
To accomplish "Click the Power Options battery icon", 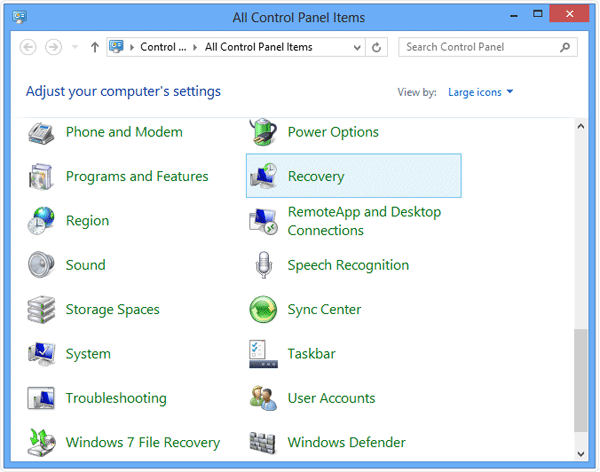I will point(263,132).
